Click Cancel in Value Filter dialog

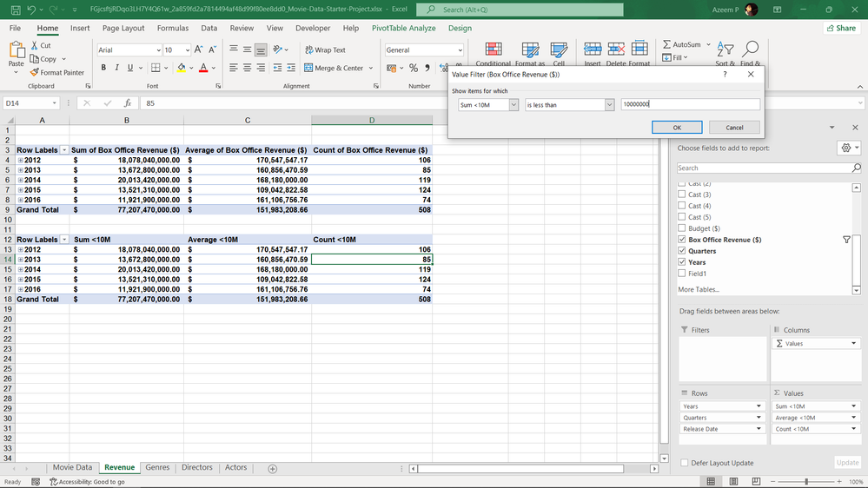pos(734,128)
